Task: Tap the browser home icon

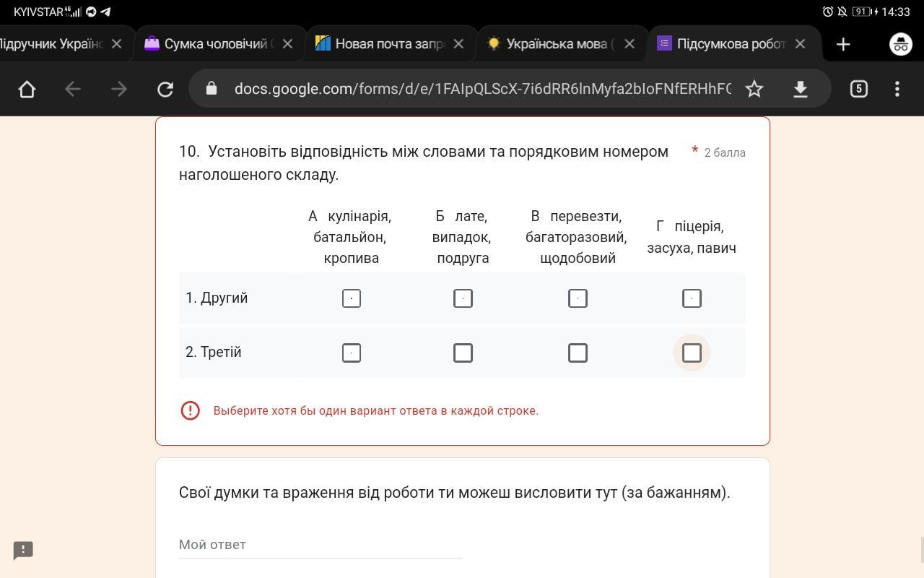Action: (x=27, y=89)
